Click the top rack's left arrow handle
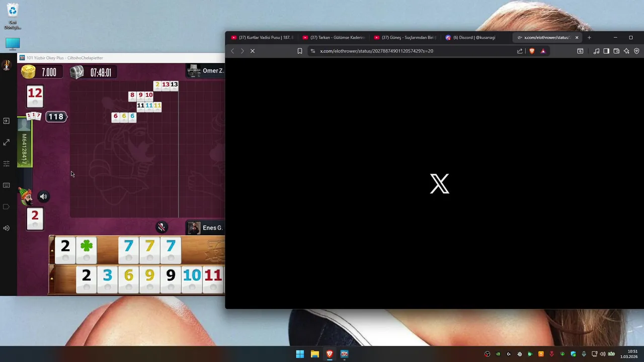The height and width of the screenshot is (362, 644). (x=52, y=250)
